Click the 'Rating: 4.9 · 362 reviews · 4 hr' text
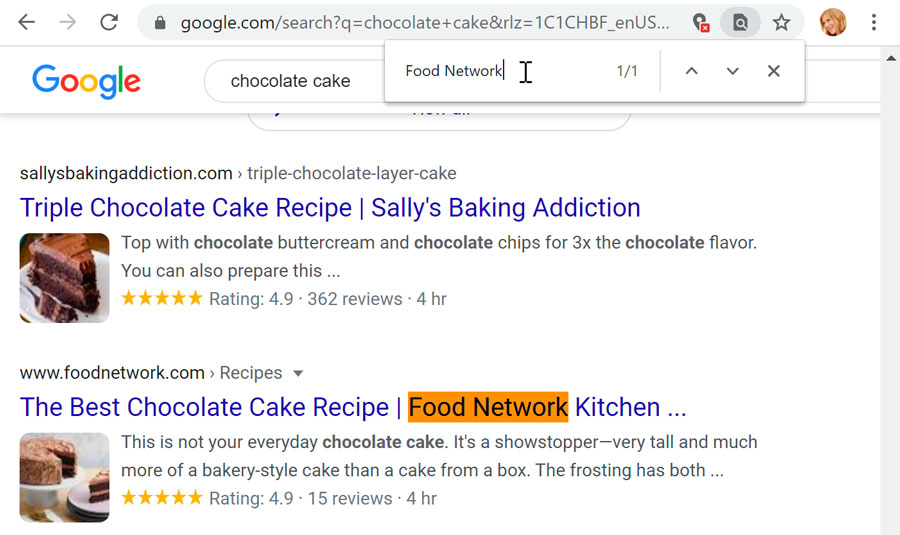Viewport: 900px width, 535px height. pyautogui.click(x=327, y=299)
